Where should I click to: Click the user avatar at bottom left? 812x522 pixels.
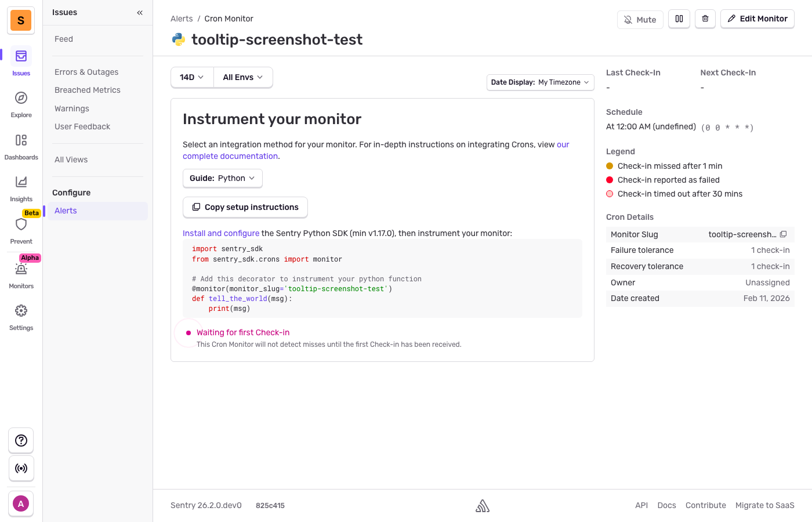pos(21,503)
